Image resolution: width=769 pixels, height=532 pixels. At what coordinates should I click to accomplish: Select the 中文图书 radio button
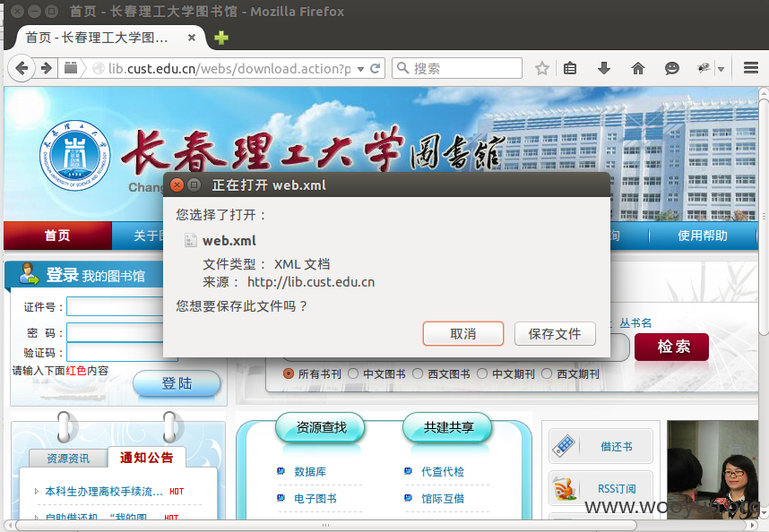[x=353, y=373]
